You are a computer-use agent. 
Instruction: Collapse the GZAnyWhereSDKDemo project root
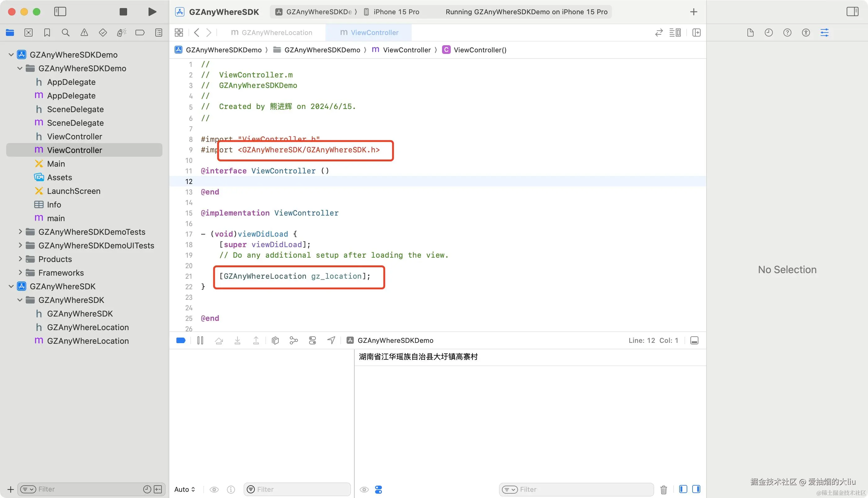11,55
